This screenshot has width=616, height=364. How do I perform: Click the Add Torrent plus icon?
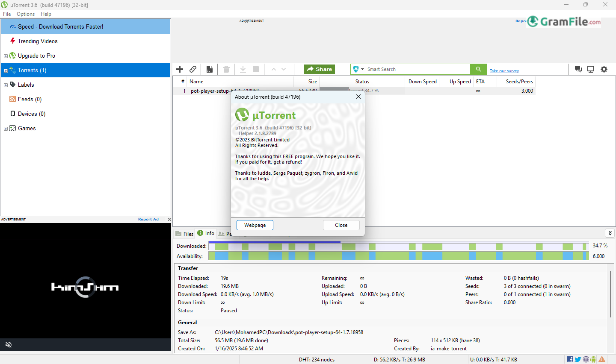coord(180,69)
